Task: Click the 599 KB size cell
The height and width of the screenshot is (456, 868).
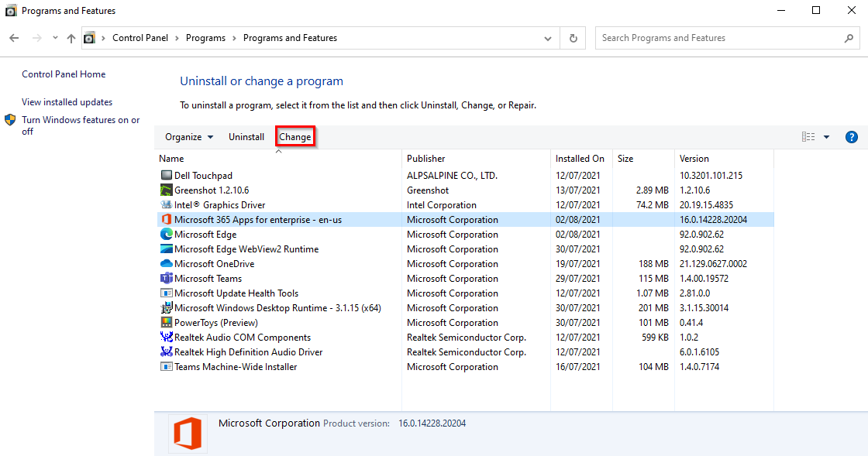Action: (x=656, y=338)
